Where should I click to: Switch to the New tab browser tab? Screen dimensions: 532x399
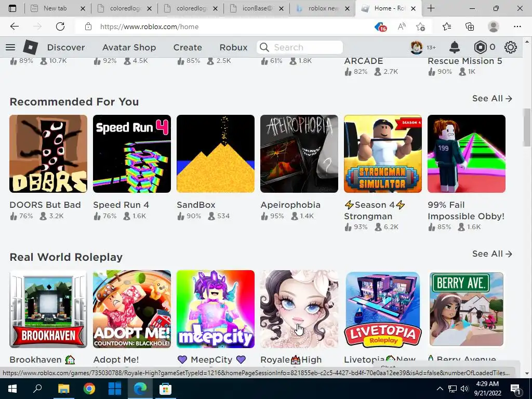tap(55, 8)
